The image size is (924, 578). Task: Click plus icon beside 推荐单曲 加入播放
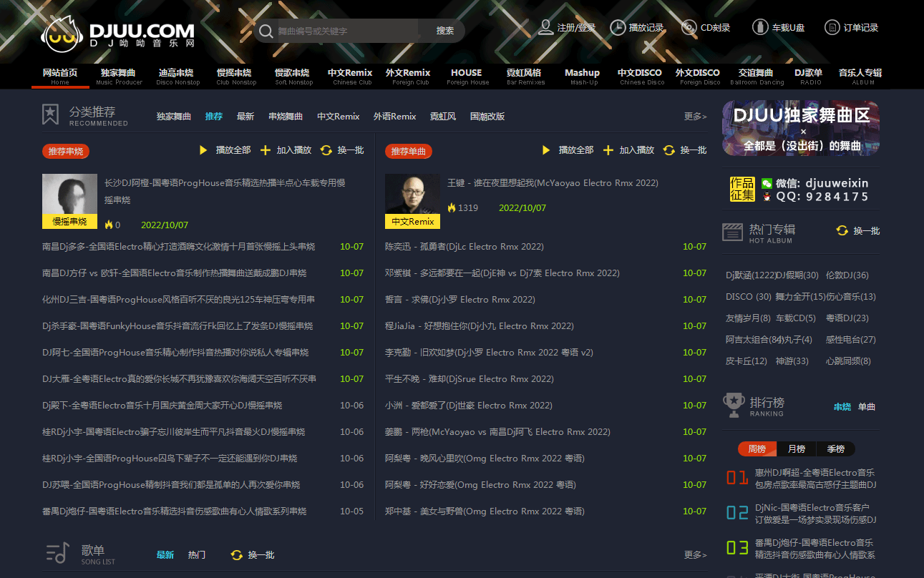click(x=608, y=150)
